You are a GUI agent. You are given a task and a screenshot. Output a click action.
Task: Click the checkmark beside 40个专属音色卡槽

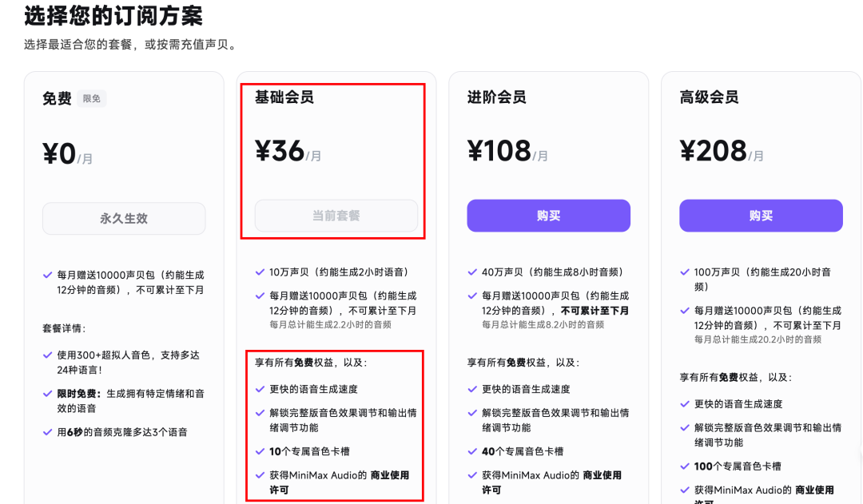(x=472, y=451)
